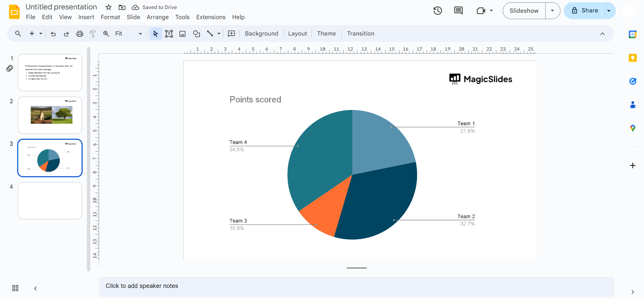Search the menus with magnifier icon

coord(18,34)
